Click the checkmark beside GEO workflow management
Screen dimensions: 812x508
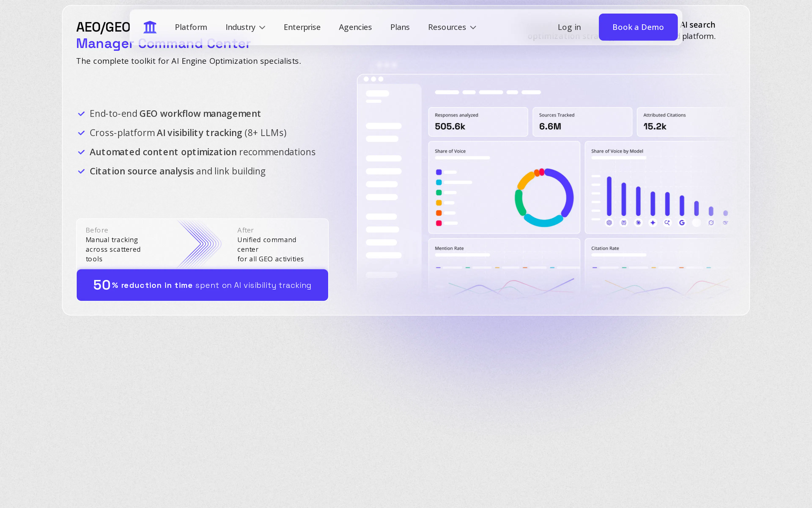[x=81, y=114]
